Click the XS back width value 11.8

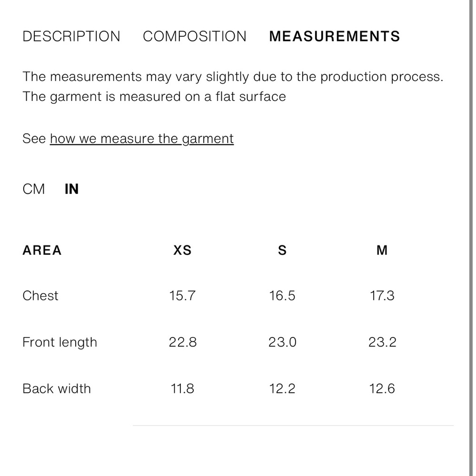point(182,388)
